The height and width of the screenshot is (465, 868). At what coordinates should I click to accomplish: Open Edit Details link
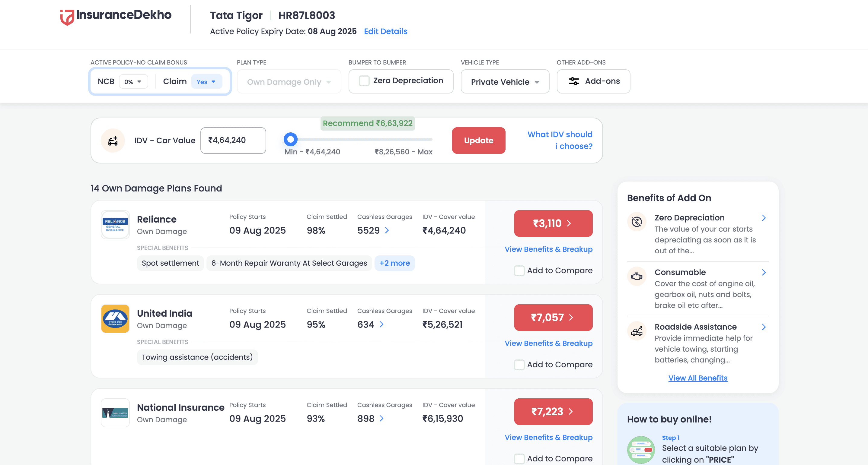click(x=385, y=31)
